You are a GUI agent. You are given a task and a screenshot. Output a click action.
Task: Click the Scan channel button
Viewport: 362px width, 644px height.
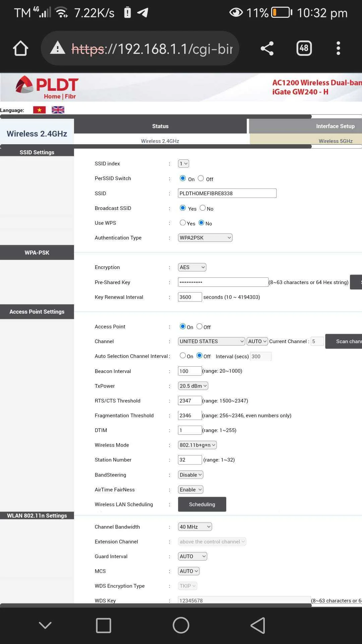tap(344, 341)
